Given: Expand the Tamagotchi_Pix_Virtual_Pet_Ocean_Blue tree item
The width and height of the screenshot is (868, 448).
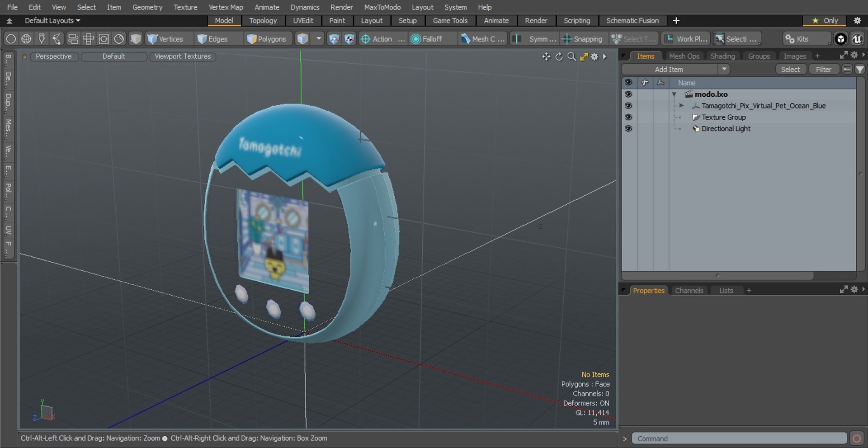Looking at the screenshot, I should point(681,105).
